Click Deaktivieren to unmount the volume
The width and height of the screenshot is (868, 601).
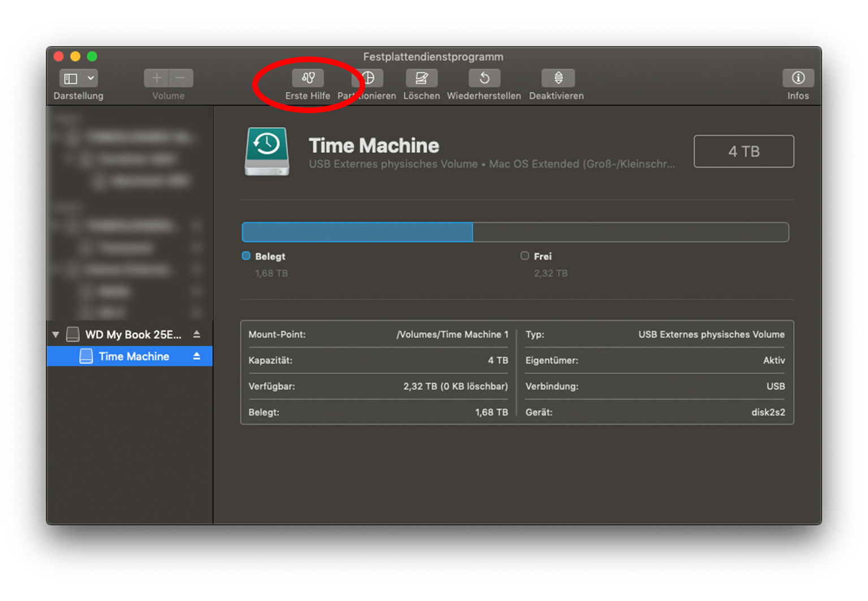[x=558, y=78]
